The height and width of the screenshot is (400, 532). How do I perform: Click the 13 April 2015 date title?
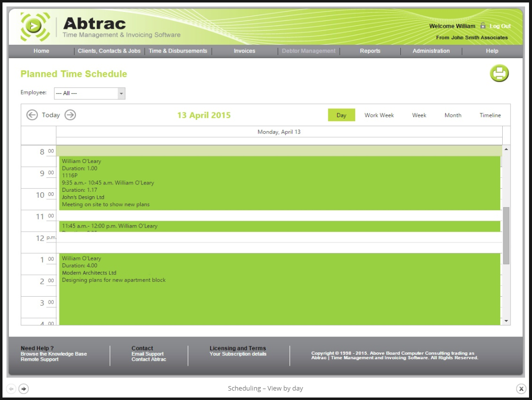[x=204, y=115]
